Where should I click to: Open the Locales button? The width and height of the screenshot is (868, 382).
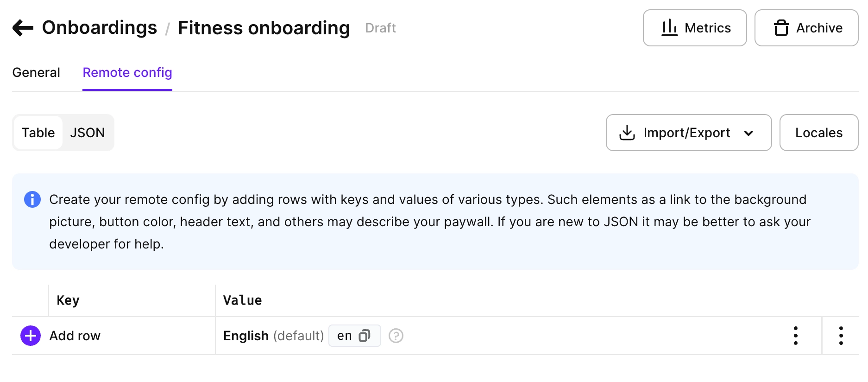[x=819, y=133]
